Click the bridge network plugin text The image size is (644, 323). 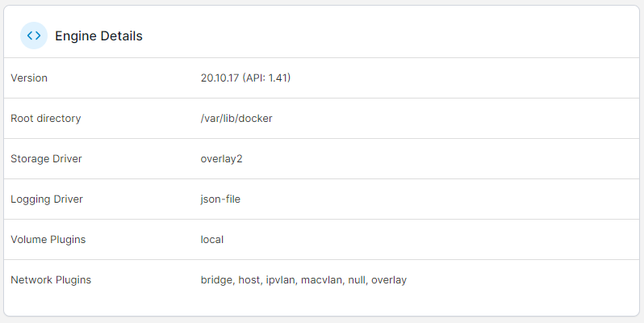point(216,280)
